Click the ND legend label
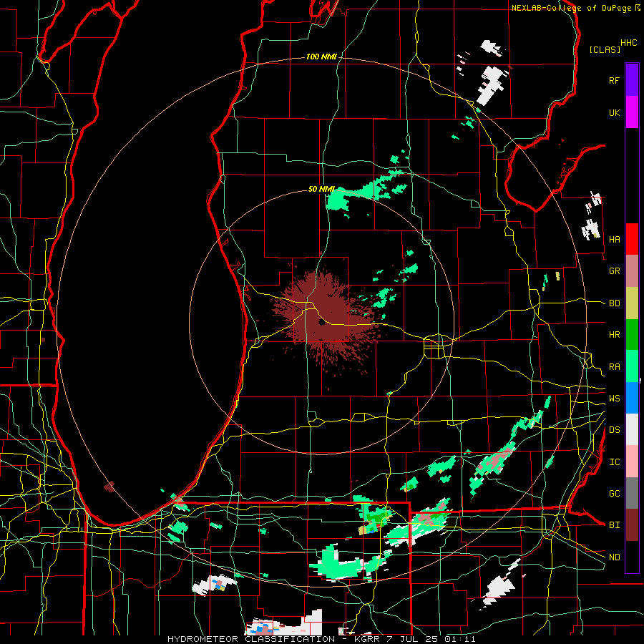This screenshot has height=644, width=644. [x=615, y=557]
